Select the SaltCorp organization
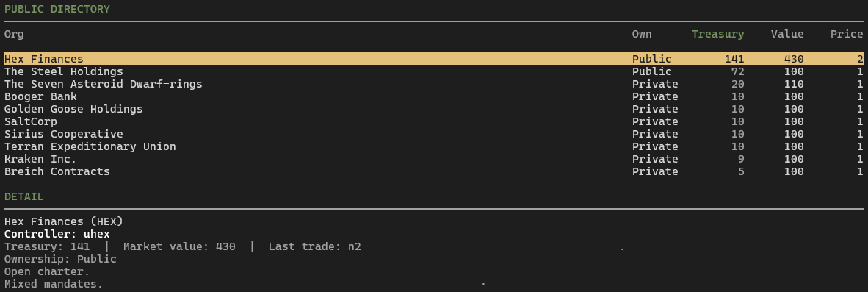The height and width of the screenshot is (292, 868). [x=434, y=121]
